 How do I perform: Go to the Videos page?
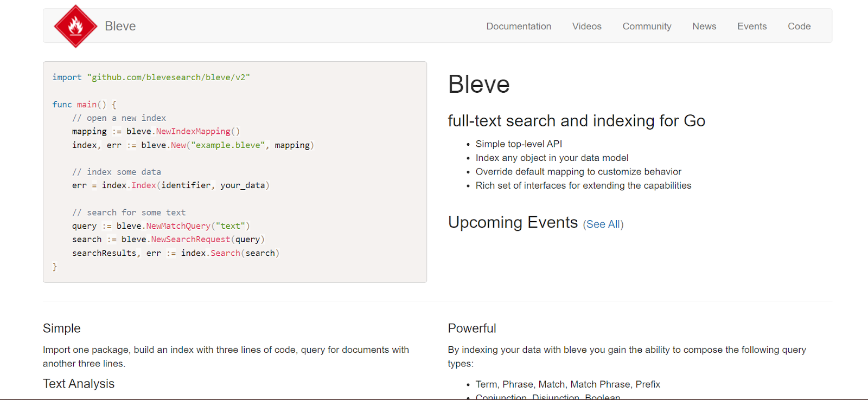(x=587, y=26)
